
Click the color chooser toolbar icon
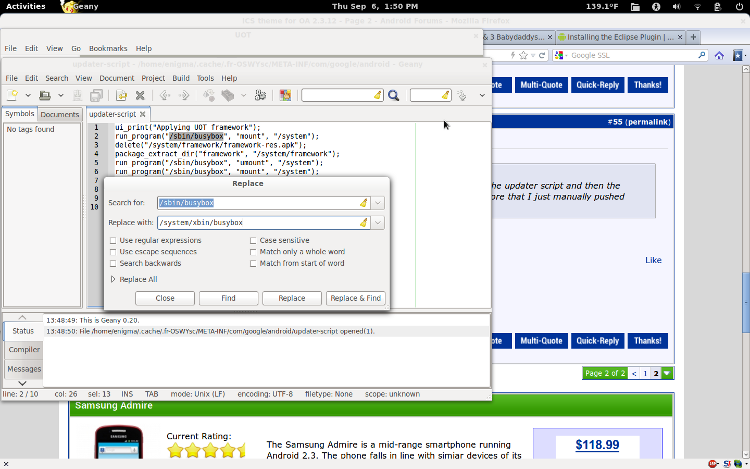[285, 95]
